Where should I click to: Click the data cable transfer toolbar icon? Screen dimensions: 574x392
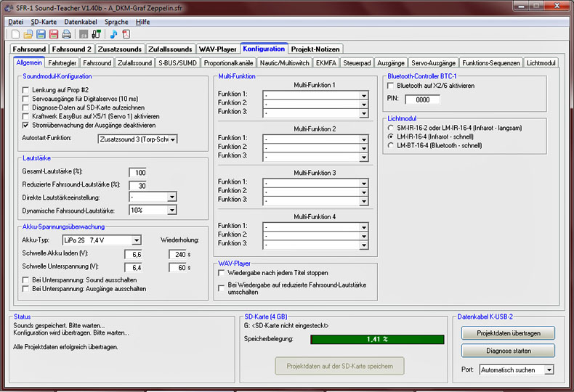coord(96,34)
